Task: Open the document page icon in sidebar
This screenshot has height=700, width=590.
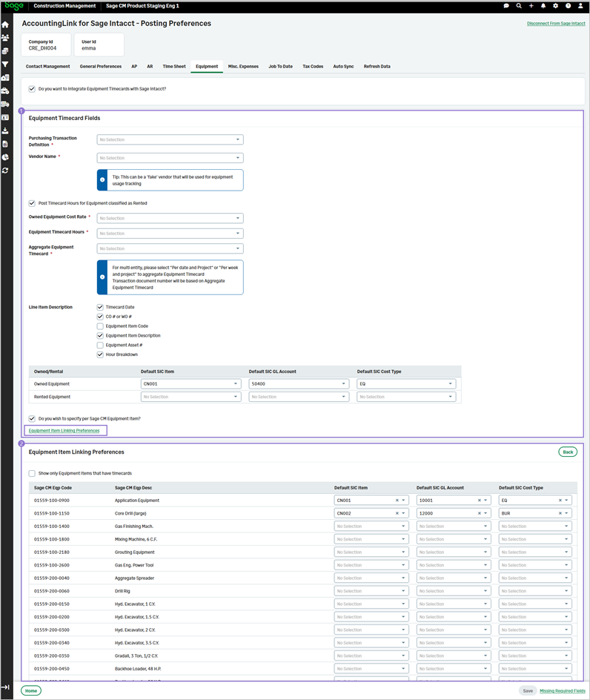Action: 5,144
